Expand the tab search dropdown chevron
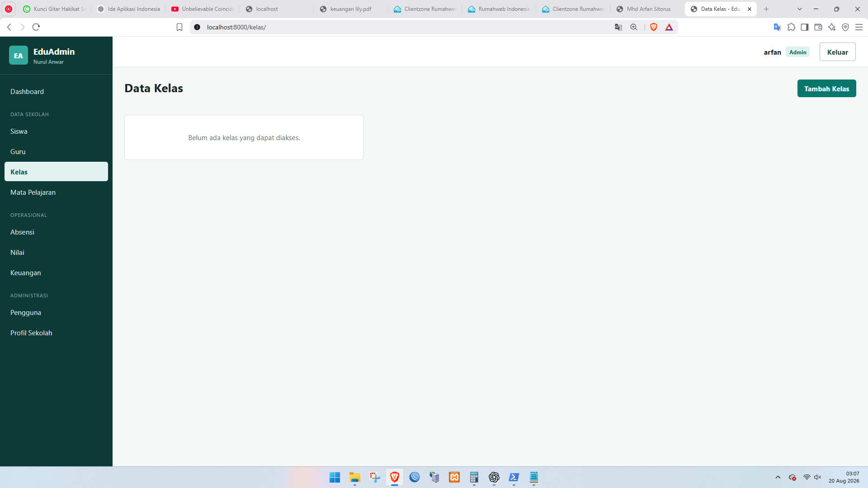The image size is (868, 488). tap(800, 9)
